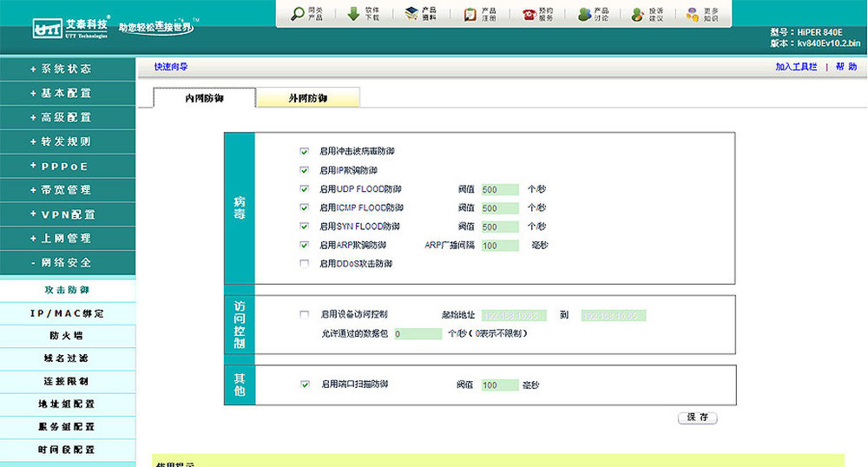Enable the DDoS攻击防御 checkbox
Screen dimensions: 868x467
pos(305,264)
